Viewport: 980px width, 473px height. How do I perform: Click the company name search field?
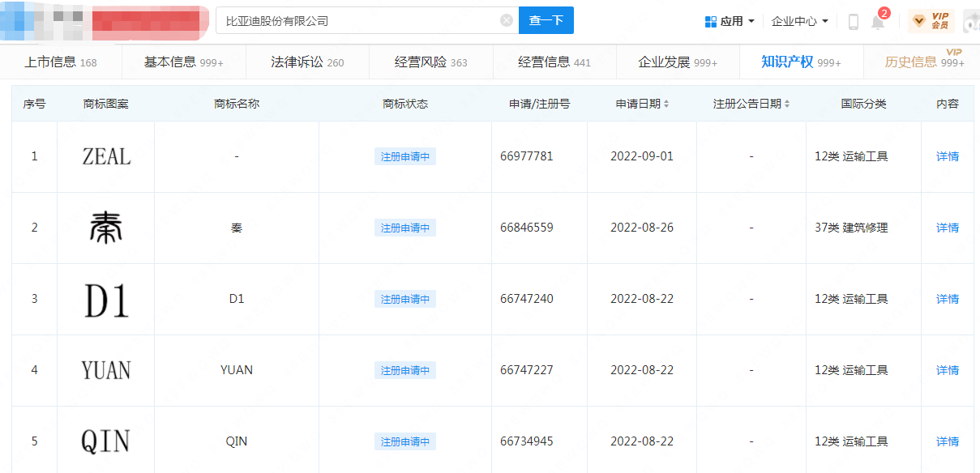click(x=357, y=21)
